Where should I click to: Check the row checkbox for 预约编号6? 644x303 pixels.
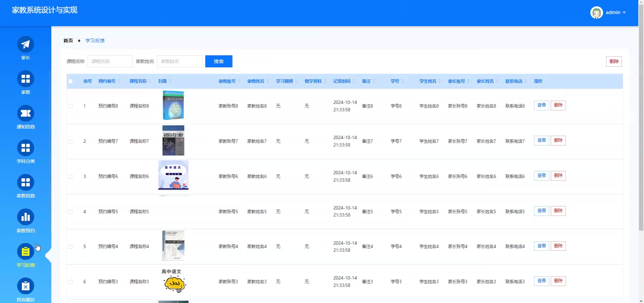[70, 177]
